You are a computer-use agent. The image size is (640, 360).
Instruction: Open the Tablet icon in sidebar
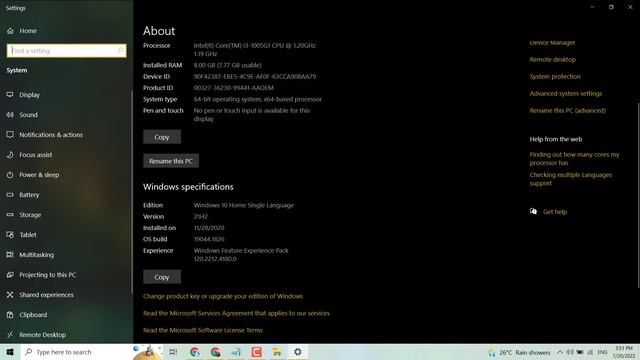coord(10,235)
